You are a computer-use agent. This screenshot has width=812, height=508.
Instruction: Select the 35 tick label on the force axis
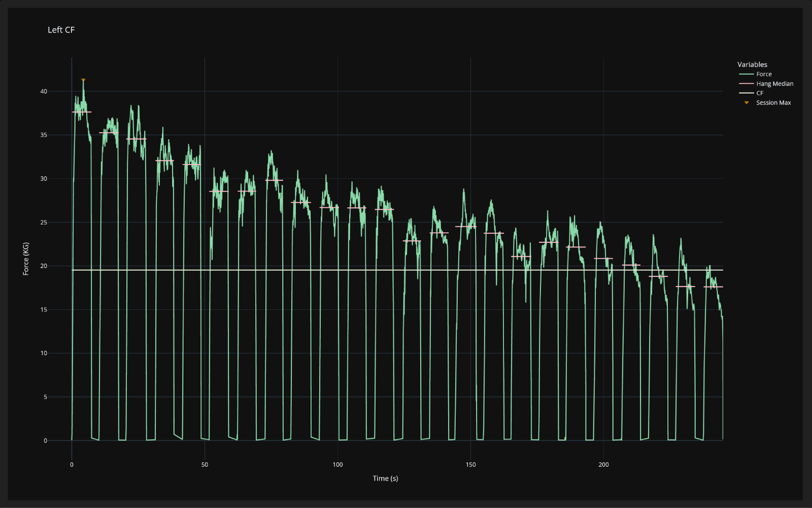tap(44, 135)
